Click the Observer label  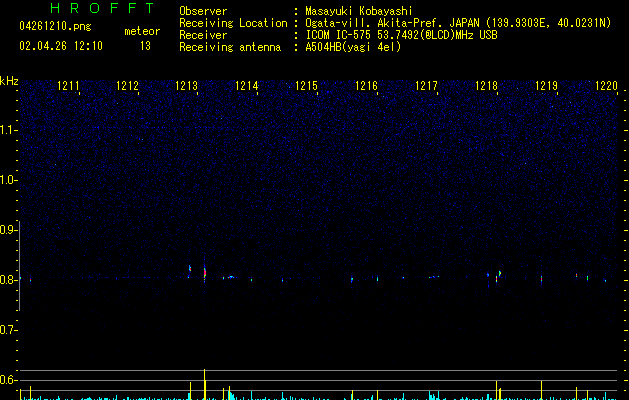pyautogui.click(x=203, y=11)
